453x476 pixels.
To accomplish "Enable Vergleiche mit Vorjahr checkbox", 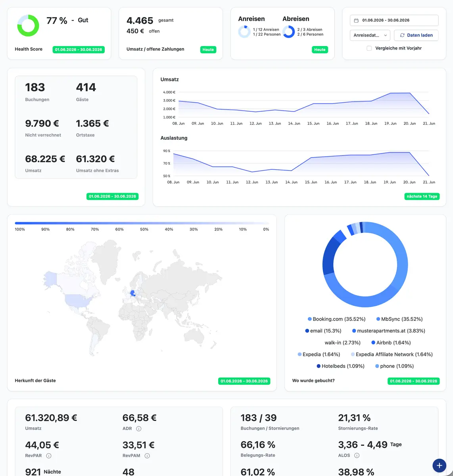I will tap(369, 48).
